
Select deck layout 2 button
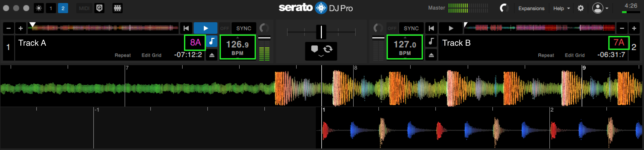(x=63, y=8)
